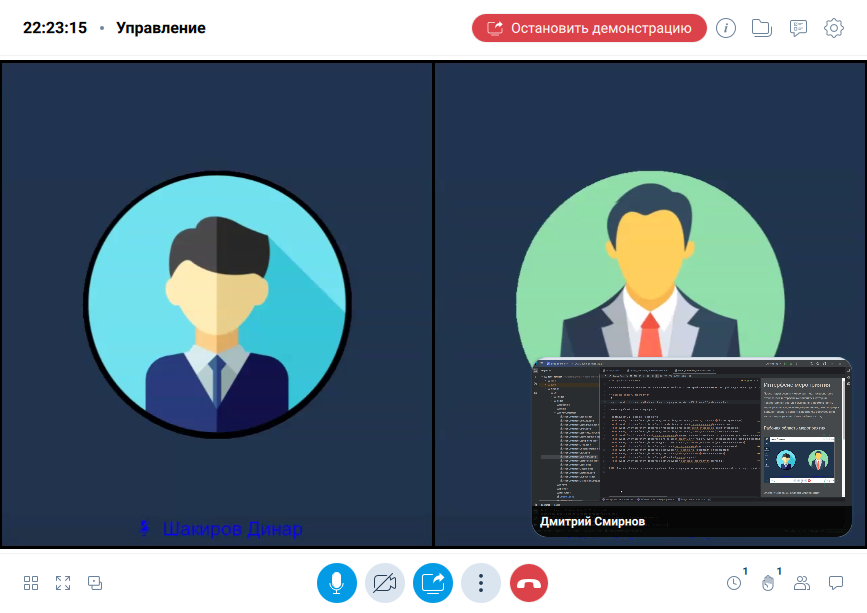Show the participants panel

click(x=802, y=582)
